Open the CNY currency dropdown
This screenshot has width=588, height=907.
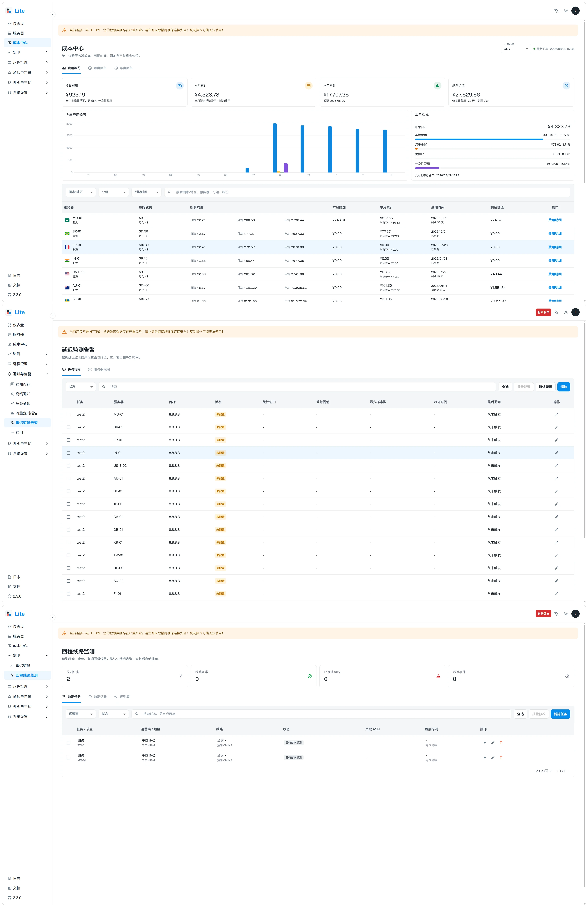pos(516,49)
